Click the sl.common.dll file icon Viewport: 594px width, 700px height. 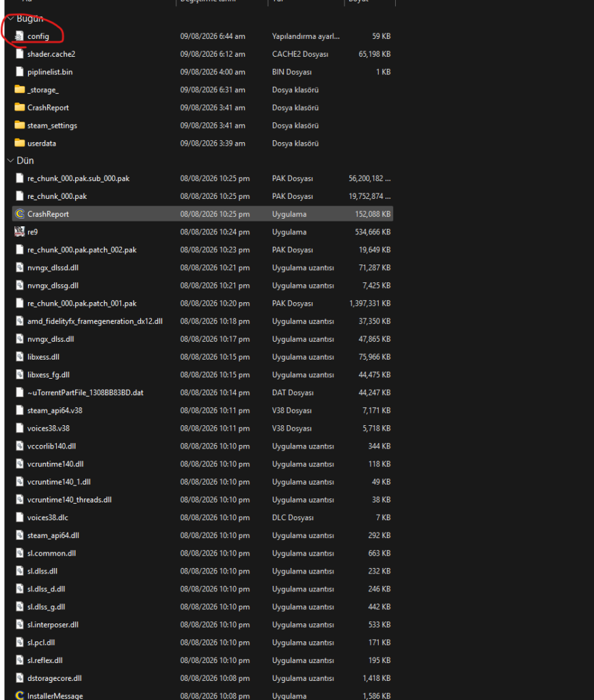19,553
